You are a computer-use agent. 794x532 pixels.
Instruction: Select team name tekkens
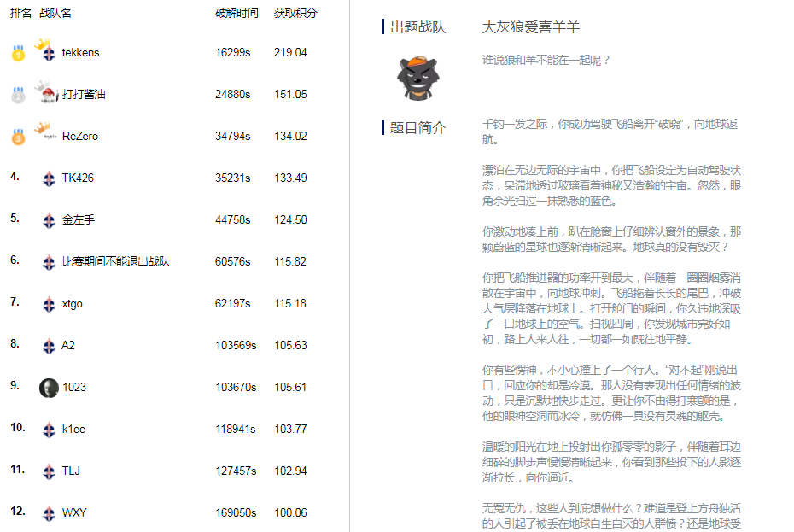[x=80, y=53]
